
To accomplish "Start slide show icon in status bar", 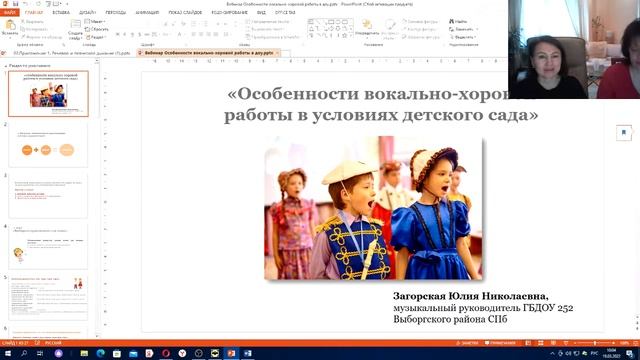I will coord(566,343).
